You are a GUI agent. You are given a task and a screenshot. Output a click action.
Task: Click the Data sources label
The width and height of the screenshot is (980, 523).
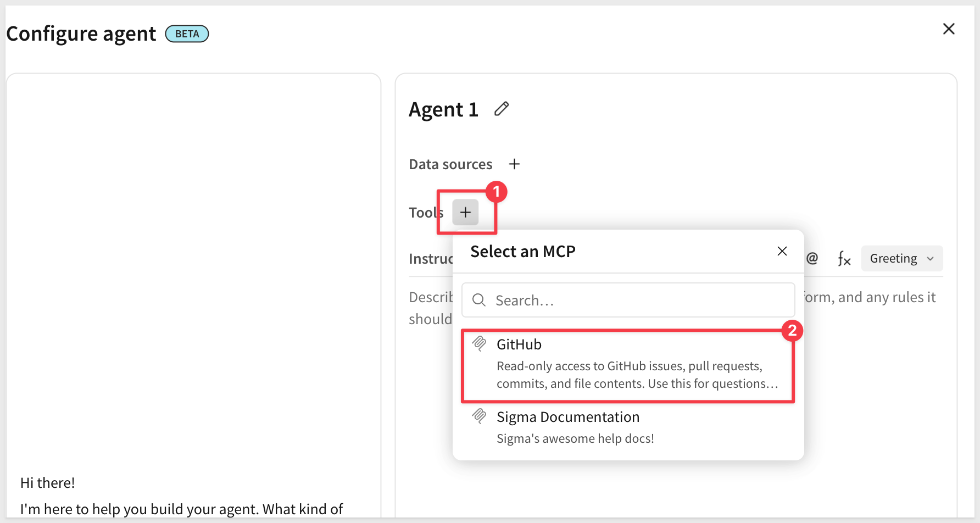450,164
